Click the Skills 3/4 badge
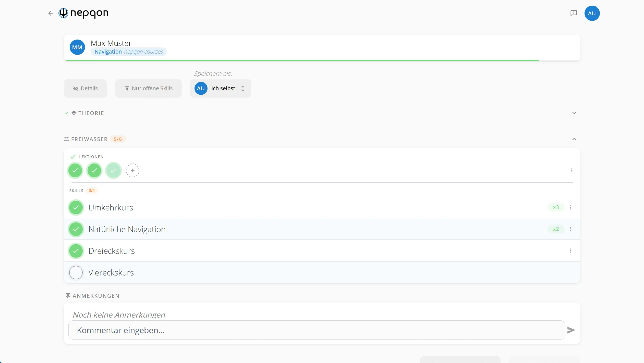Viewport: 644px width, 363px height. [x=92, y=191]
